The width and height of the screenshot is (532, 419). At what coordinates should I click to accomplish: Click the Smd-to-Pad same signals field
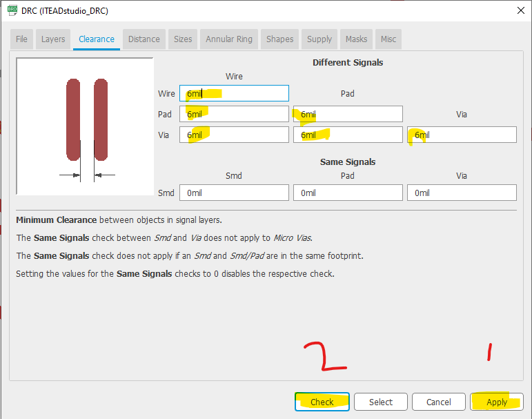(x=348, y=193)
